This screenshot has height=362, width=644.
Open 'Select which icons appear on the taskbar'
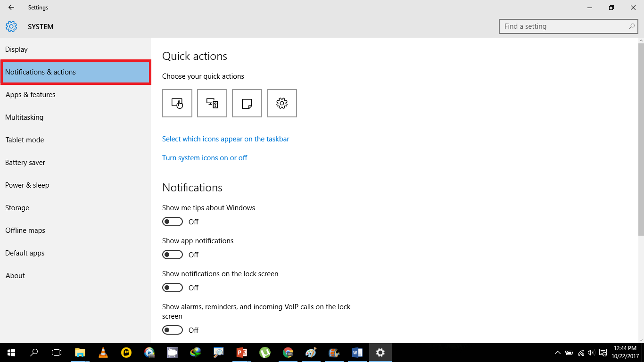[x=225, y=139]
